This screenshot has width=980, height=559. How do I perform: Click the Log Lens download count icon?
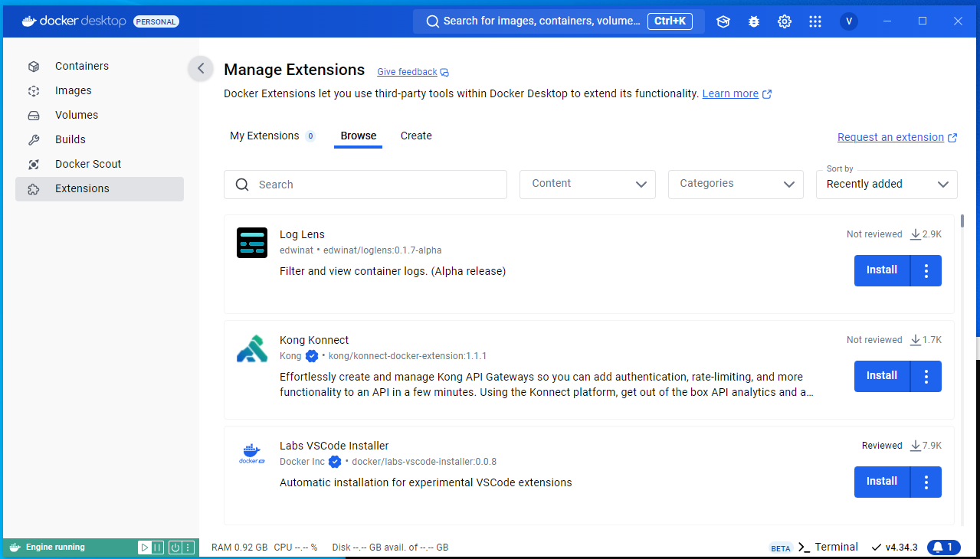[916, 234]
